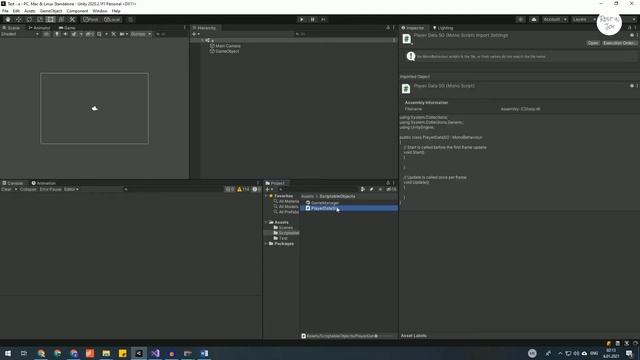The width and height of the screenshot is (640, 360).
Task: Click the Execution Order button
Action: coord(619,43)
